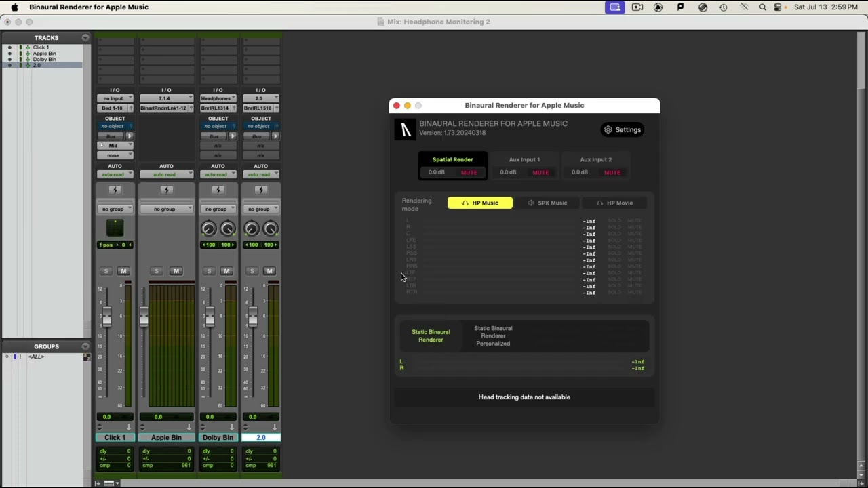Click the 2.0 track object bus arrow button

(x=275, y=136)
